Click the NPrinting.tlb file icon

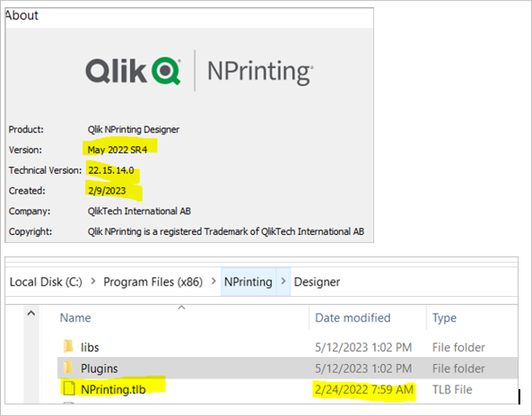click(x=69, y=388)
